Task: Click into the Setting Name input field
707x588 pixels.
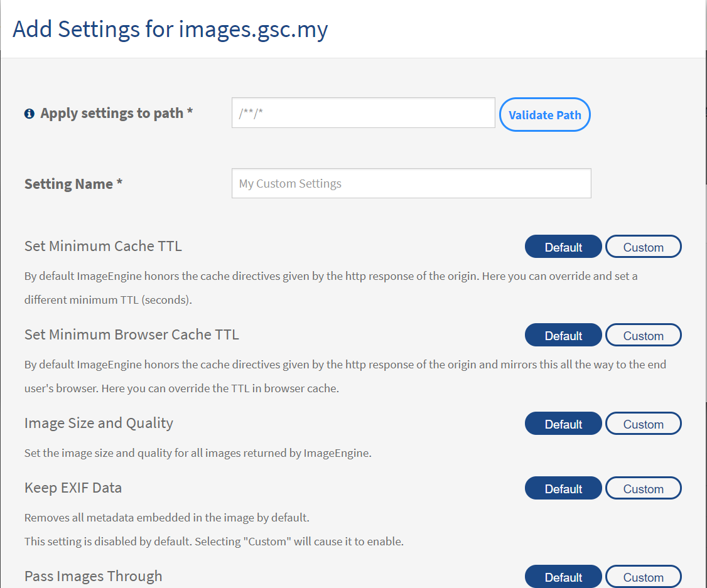Action: click(x=411, y=184)
